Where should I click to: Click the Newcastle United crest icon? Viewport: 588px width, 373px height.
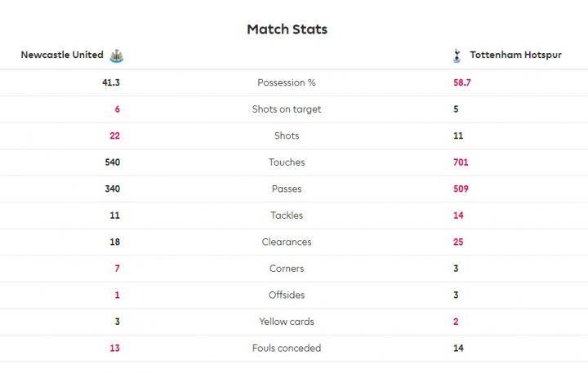point(116,56)
